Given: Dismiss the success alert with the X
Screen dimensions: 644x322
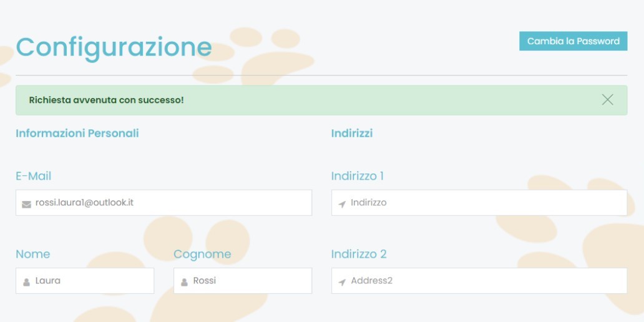Looking at the screenshot, I should coord(607,100).
